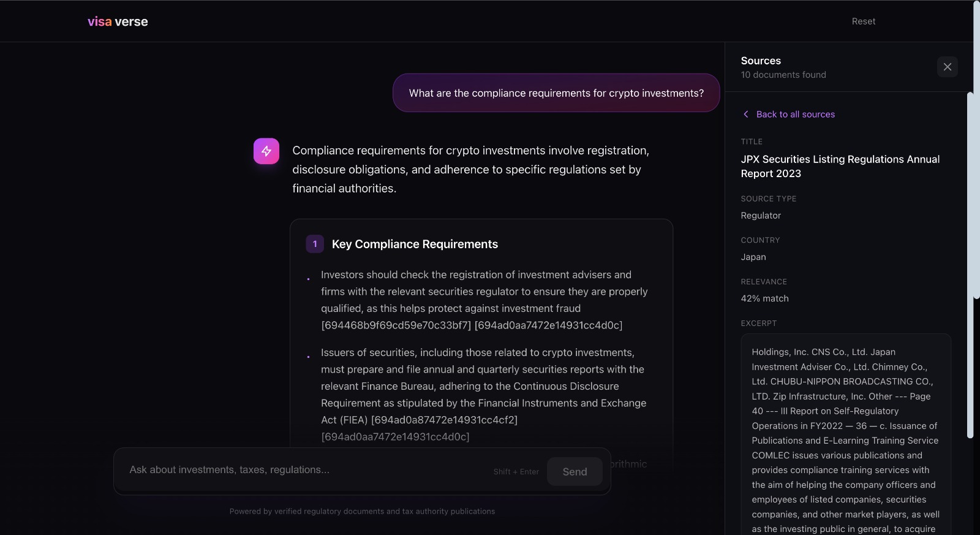This screenshot has height=535, width=980.
Task: Click the number 1 section badge
Action: 315,244
